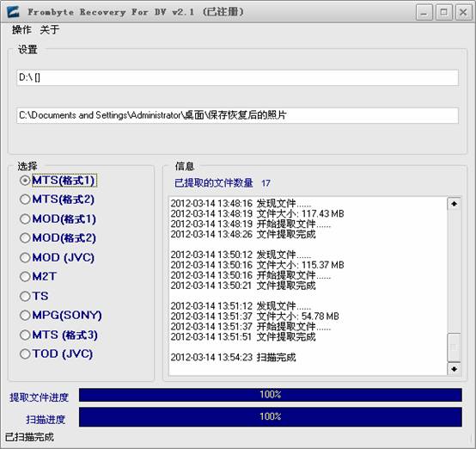Click the Frombyte app icon in title bar
The image size is (476, 449).
point(13,12)
